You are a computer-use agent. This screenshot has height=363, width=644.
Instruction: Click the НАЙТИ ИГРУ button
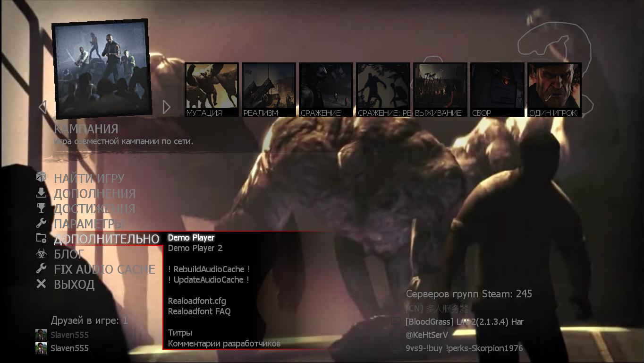point(89,178)
